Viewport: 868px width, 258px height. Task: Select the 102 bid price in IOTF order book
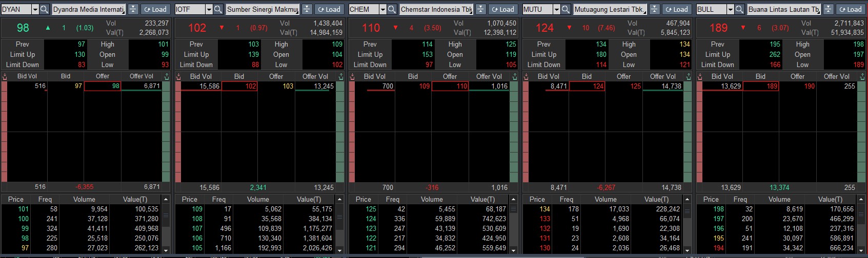(240, 86)
